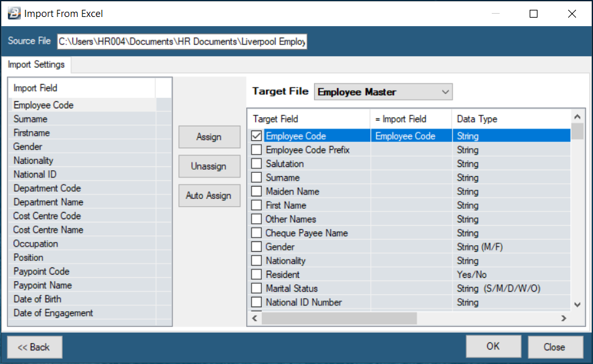
Task: Tick the Other Names checkbox
Action: tap(257, 219)
